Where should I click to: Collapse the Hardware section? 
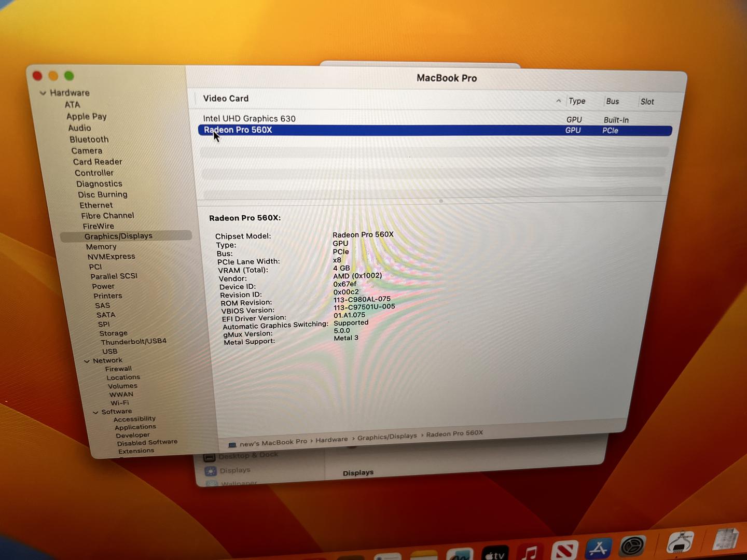tap(43, 93)
